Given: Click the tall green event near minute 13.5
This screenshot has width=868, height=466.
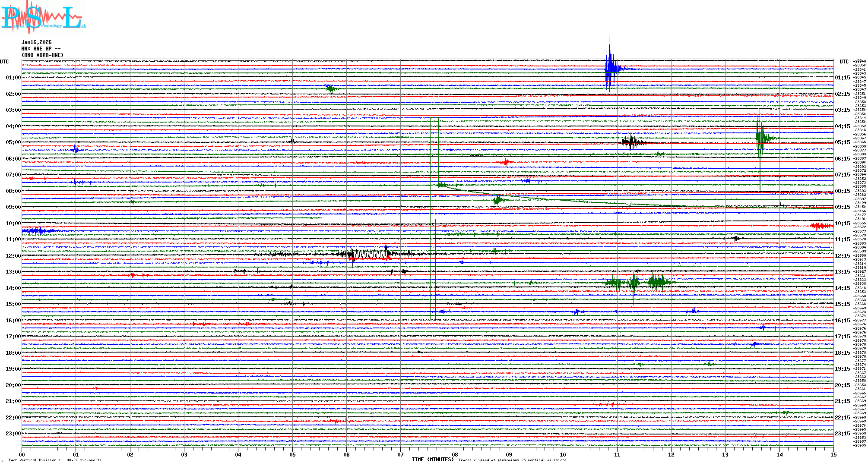Looking at the screenshot, I should pos(761,138).
